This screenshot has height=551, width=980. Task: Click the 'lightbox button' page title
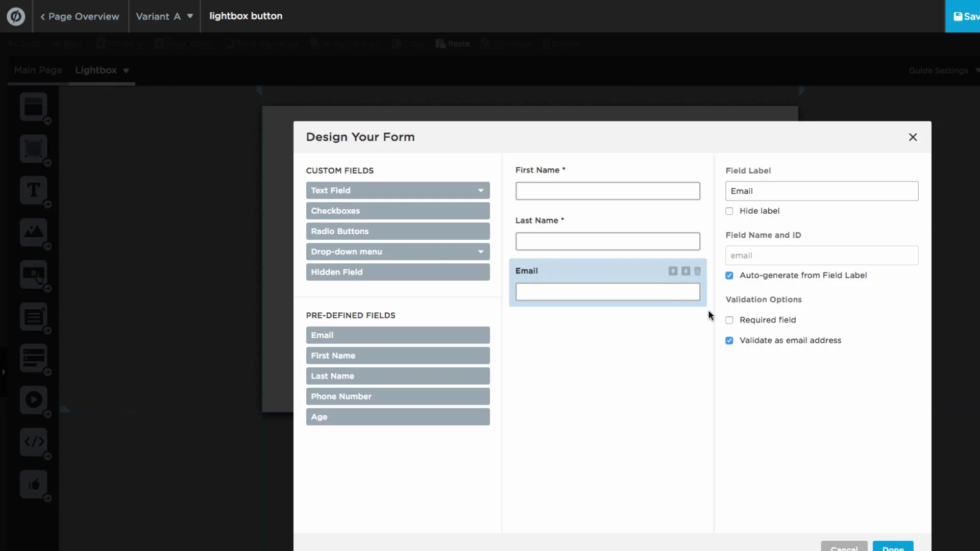[246, 16]
